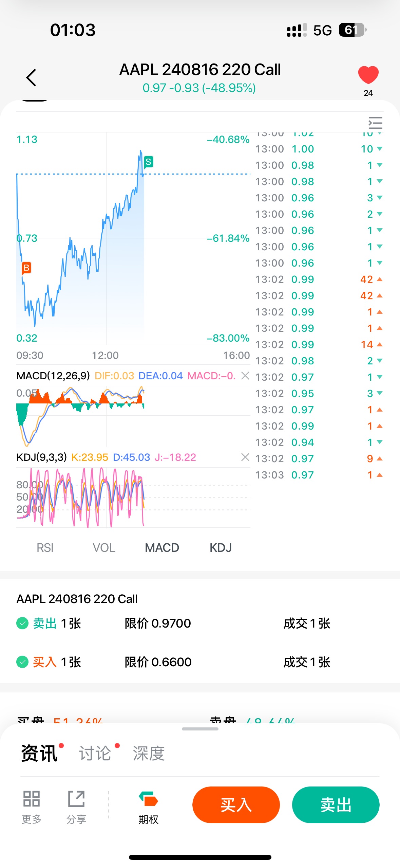
Task: Open the 资讯 news tab
Action: [x=39, y=753]
